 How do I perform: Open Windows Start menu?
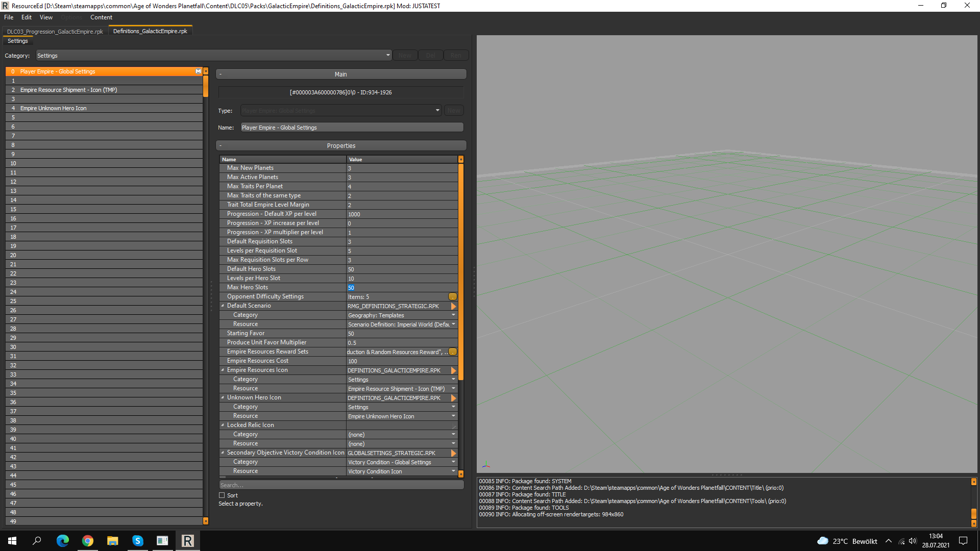(x=12, y=541)
